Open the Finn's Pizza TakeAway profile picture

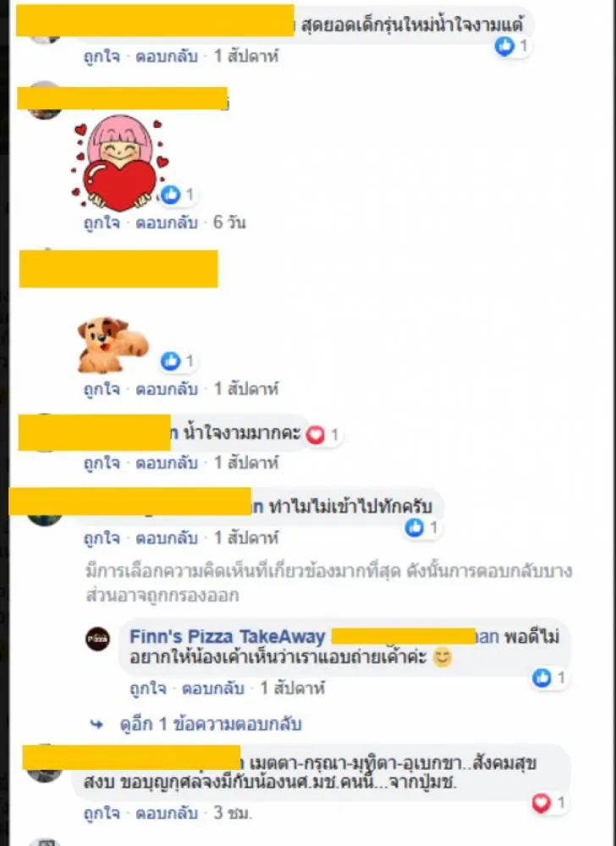coord(97,639)
